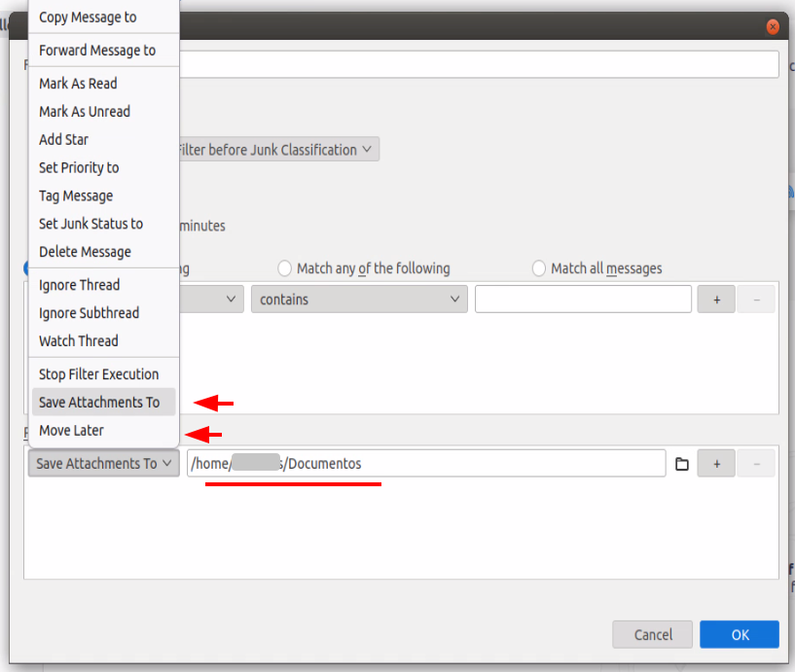Focus the condition value text field
Viewport: 795px width, 672px height.
point(583,299)
